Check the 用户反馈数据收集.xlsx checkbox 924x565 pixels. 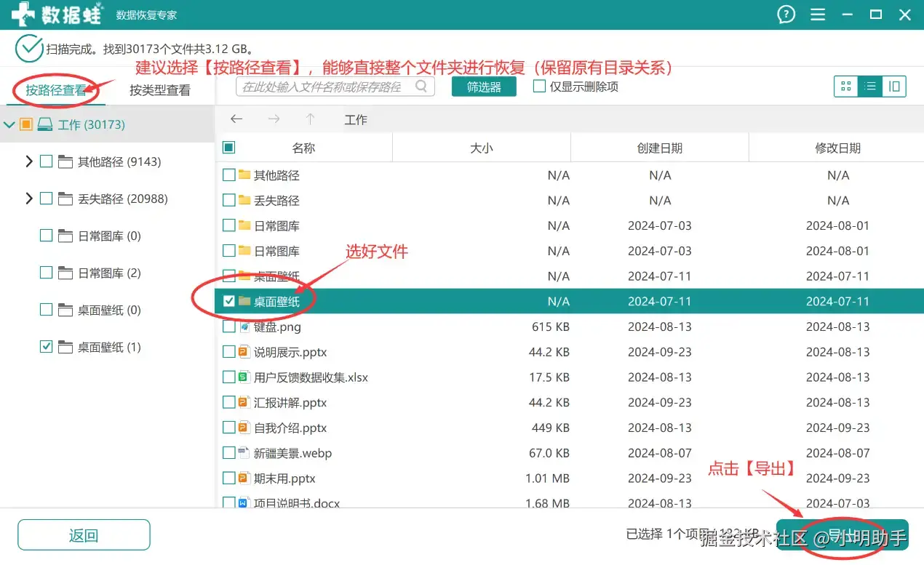coord(228,377)
